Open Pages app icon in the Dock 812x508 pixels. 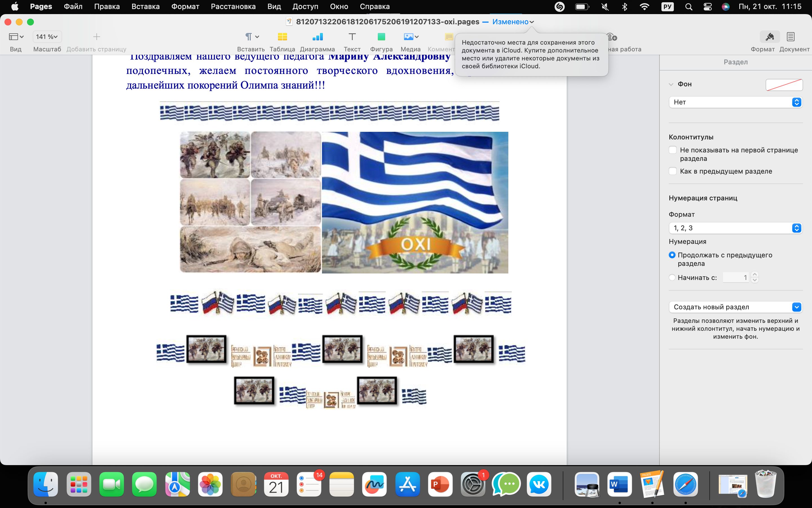652,484
